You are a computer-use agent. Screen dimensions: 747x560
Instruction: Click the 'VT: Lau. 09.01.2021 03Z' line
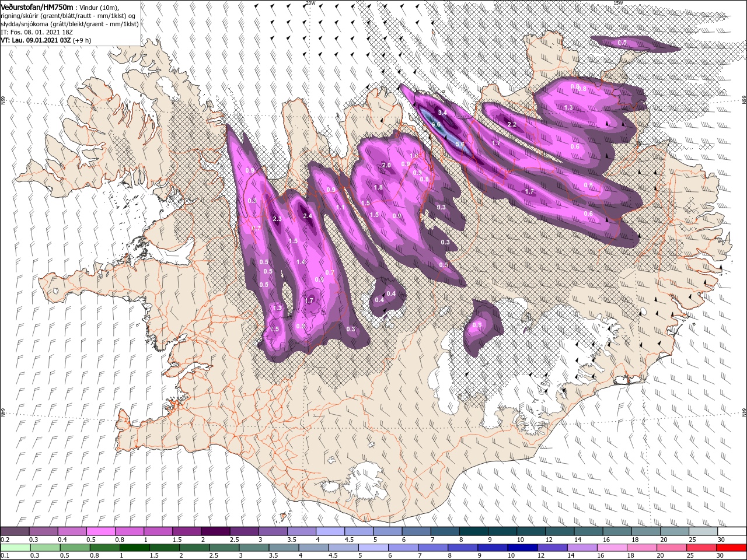coord(36,41)
